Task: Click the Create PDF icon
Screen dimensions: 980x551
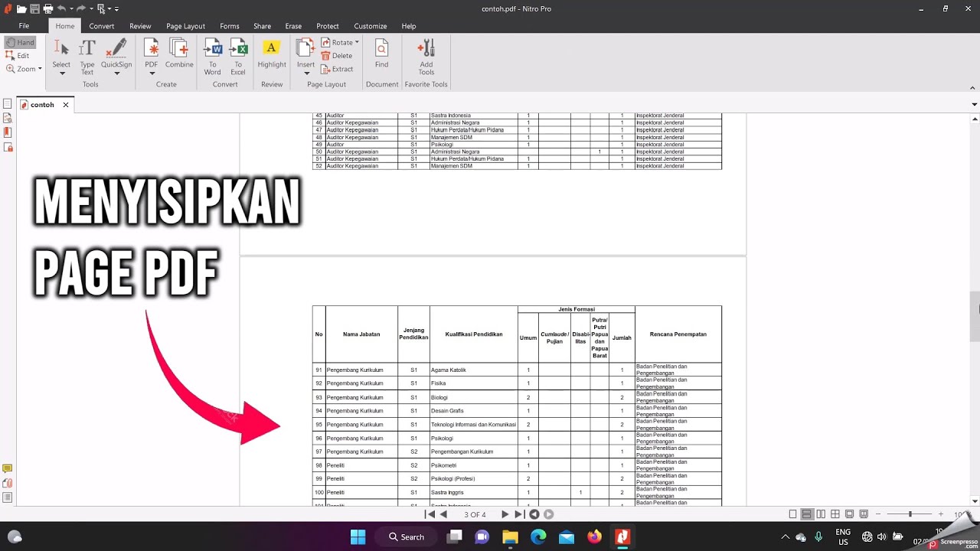Action: 152,48
